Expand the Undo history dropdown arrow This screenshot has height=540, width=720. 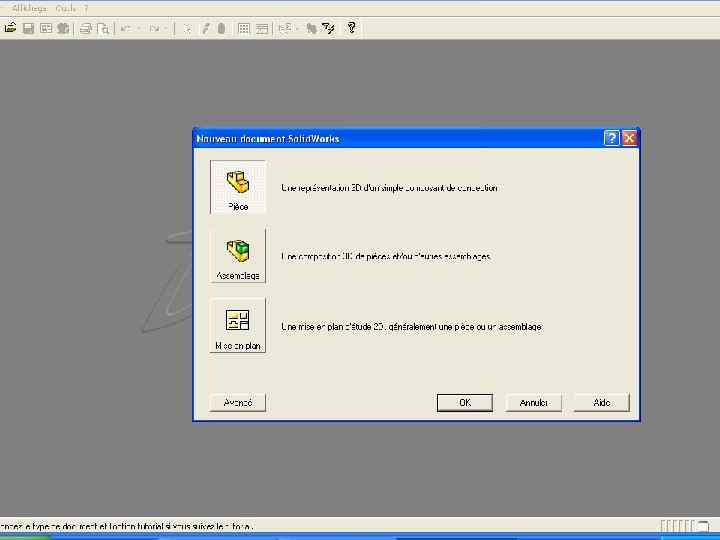(139, 29)
